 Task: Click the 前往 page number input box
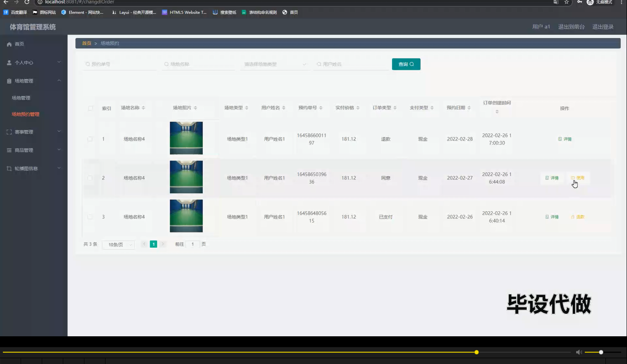coord(192,244)
